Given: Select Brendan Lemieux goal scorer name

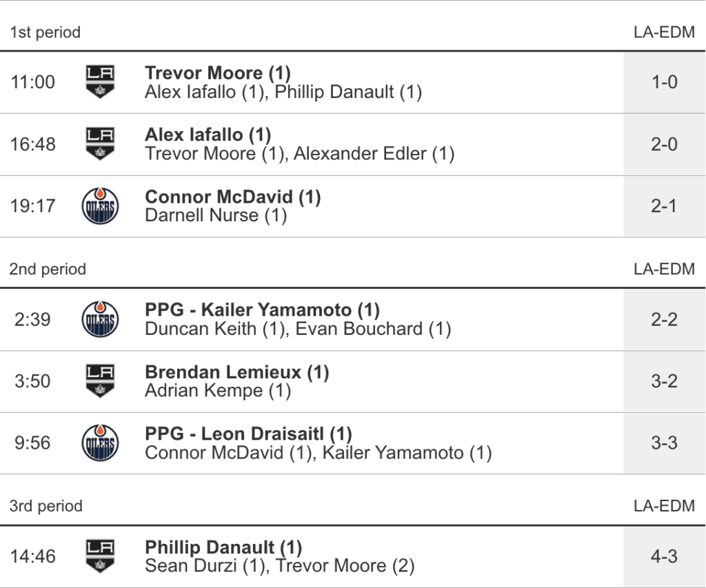Looking at the screenshot, I should pos(236,372).
